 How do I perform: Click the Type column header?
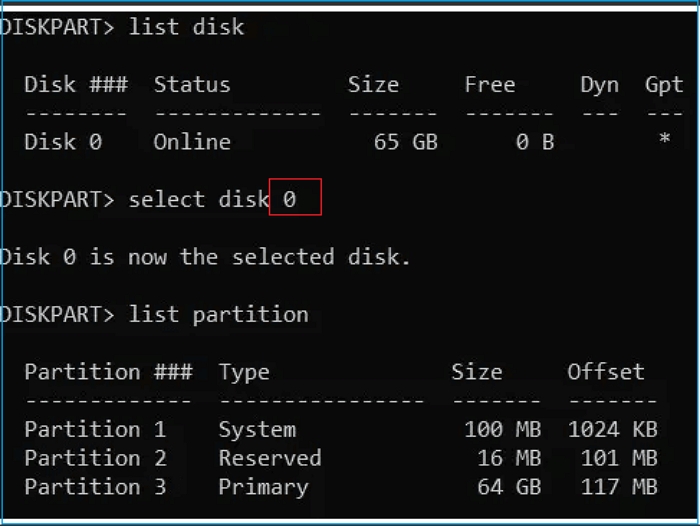[244, 372]
